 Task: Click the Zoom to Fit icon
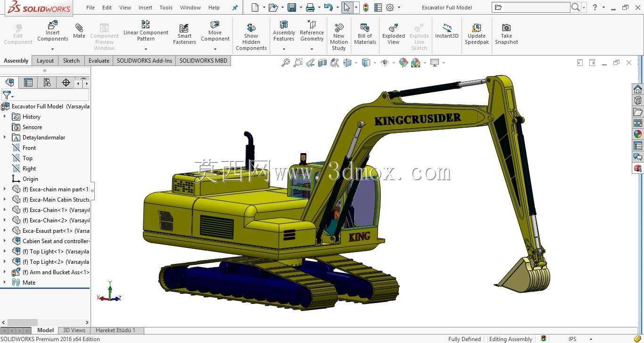point(286,63)
